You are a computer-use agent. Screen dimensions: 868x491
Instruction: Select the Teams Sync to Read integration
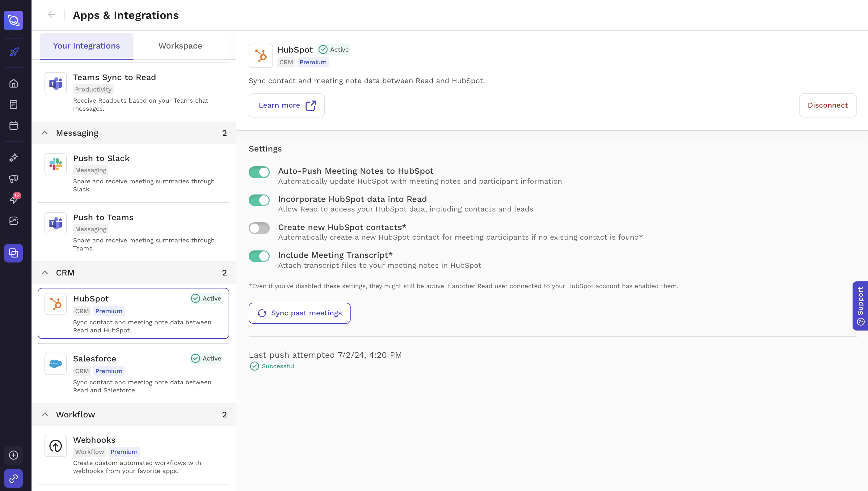[x=133, y=92]
